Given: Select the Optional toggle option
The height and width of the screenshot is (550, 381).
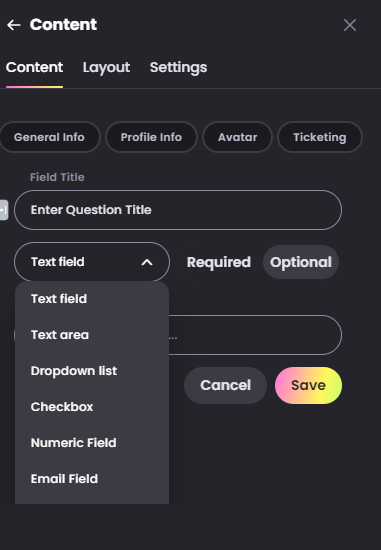Looking at the screenshot, I should tap(301, 262).
